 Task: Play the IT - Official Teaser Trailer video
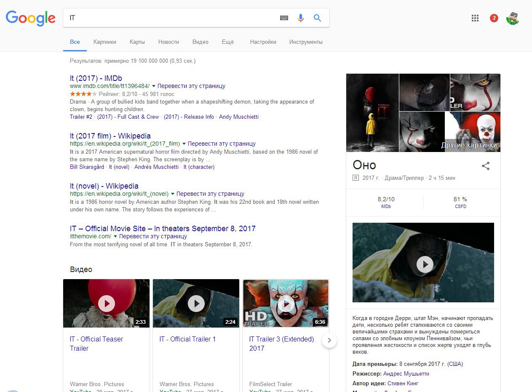coord(106,303)
